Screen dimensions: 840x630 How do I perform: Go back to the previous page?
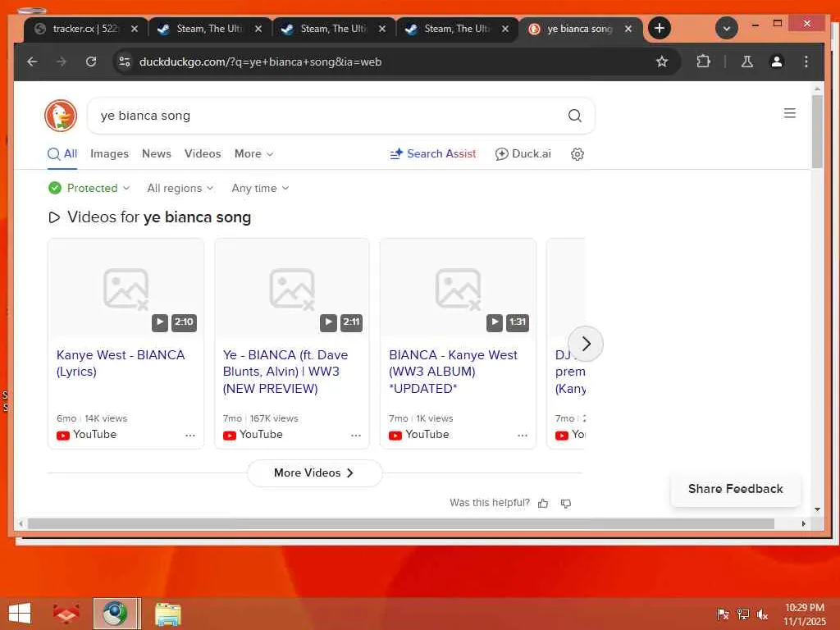32,62
